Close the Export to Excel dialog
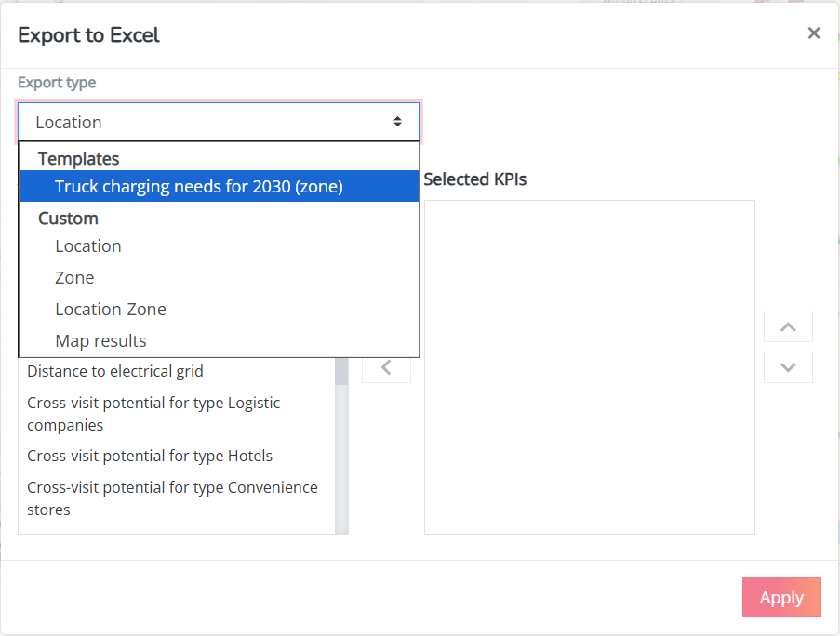Screen dimensions: 840x636 [813, 33]
